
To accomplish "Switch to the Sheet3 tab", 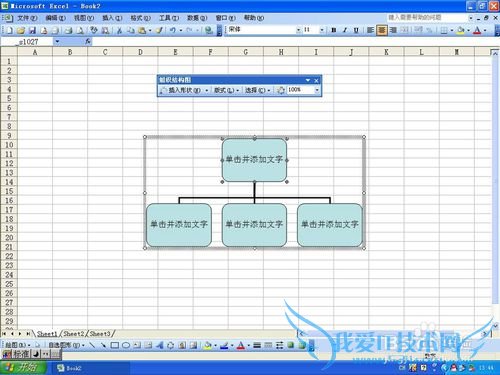I will [x=100, y=334].
